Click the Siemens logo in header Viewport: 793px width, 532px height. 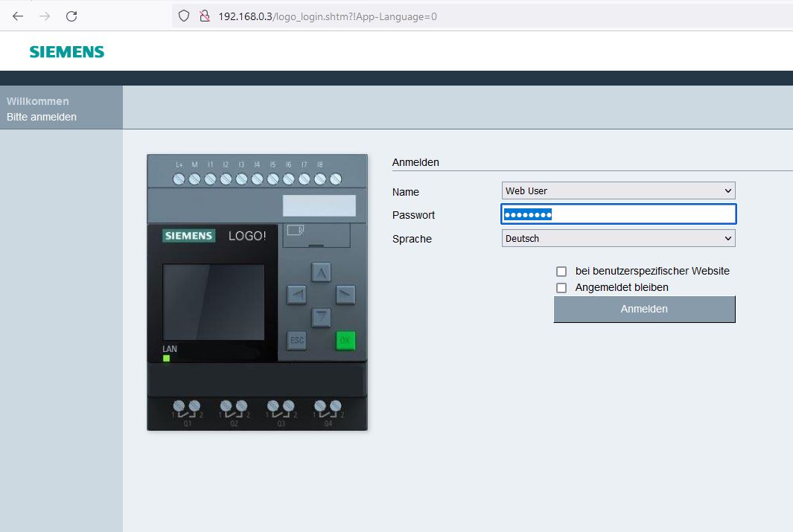coord(67,51)
